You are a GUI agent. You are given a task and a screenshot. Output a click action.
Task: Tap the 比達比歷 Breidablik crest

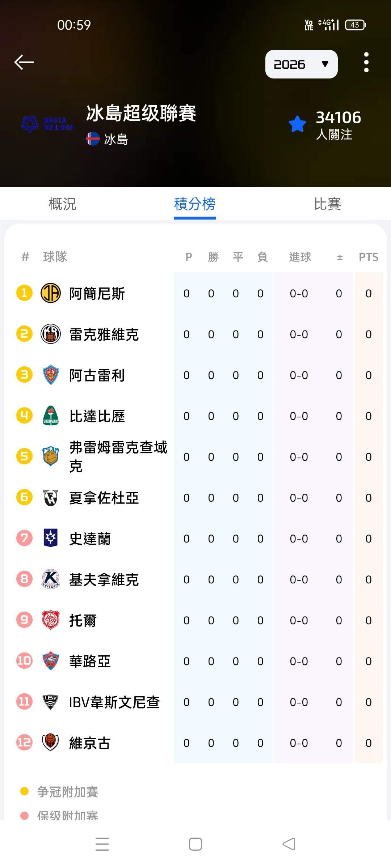[51, 416]
